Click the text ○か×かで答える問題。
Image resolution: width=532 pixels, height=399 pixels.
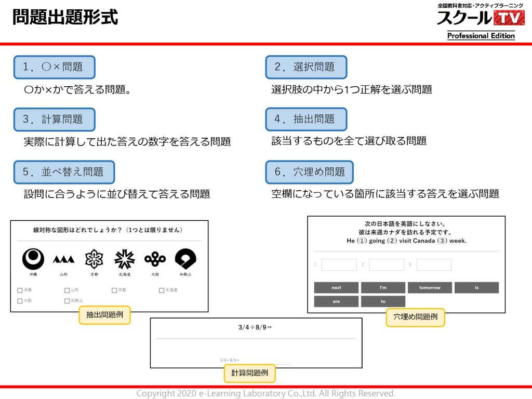pos(77,89)
